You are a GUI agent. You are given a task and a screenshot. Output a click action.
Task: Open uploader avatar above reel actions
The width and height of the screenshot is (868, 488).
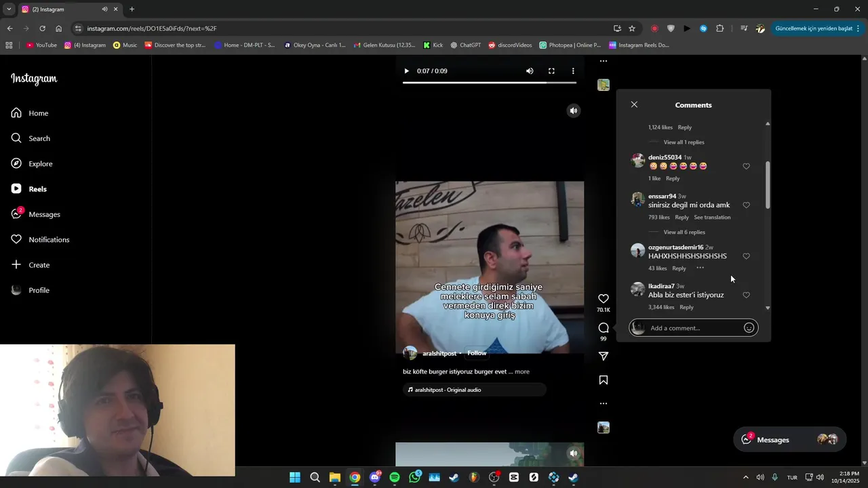(x=604, y=85)
